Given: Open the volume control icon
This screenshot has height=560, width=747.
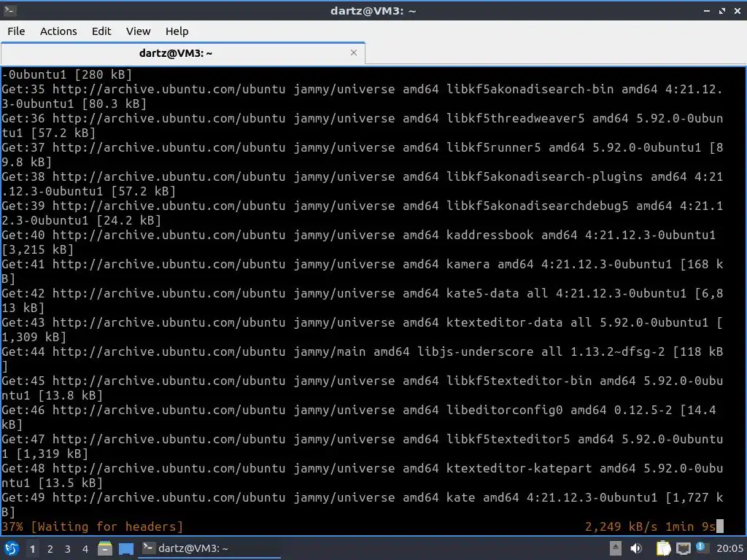Looking at the screenshot, I should 636,548.
